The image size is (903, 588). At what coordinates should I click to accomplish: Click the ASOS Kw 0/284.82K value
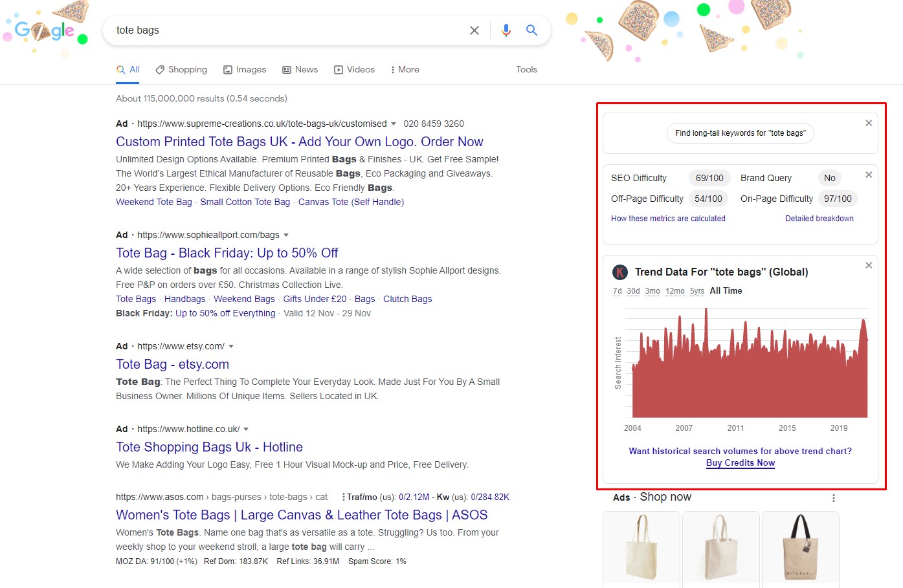pos(490,497)
